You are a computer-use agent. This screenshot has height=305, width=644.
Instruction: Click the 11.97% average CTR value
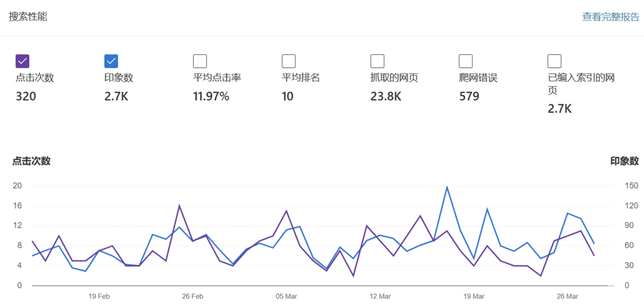click(x=211, y=96)
